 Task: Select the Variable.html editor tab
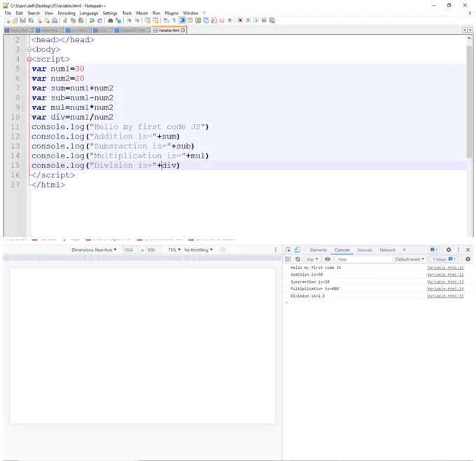click(169, 30)
